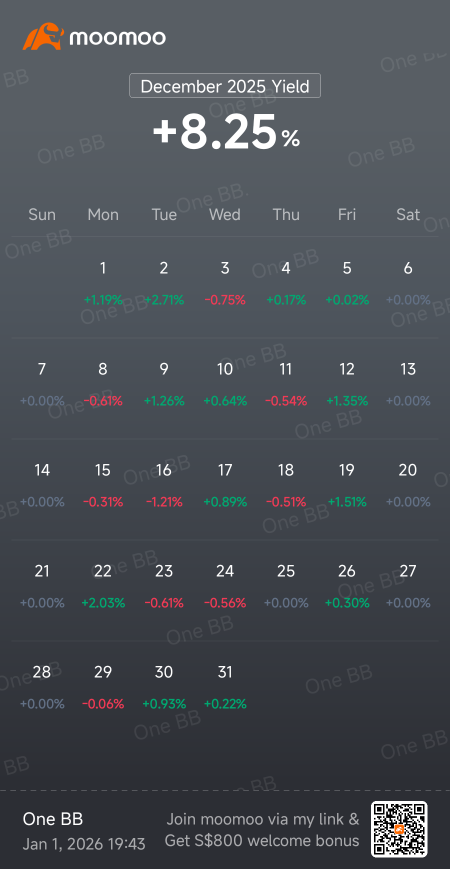Tap the QR code image
This screenshot has width=450, height=869.
(x=399, y=829)
